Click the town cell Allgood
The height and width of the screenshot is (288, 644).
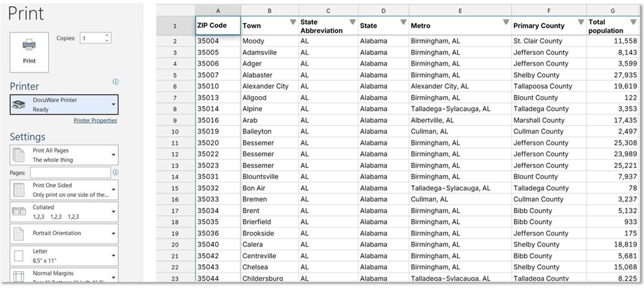[270, 98]
